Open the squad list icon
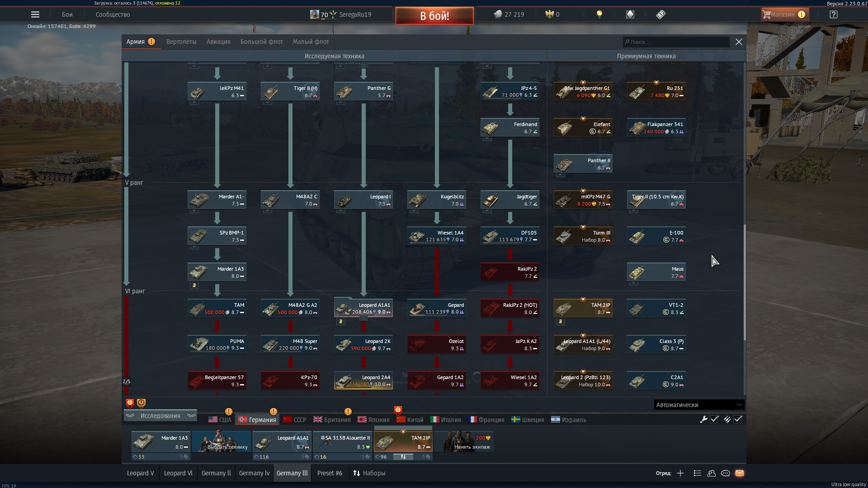This screenshot has height=488, width=868. click(698, 473)
